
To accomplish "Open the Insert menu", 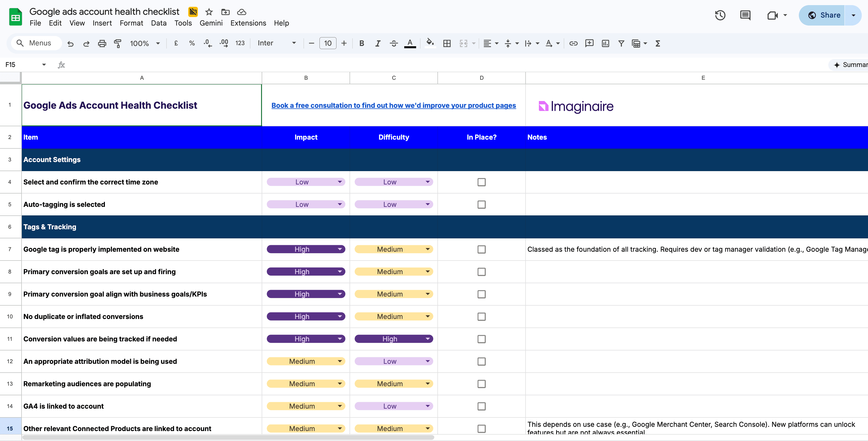I will (102, 23).
